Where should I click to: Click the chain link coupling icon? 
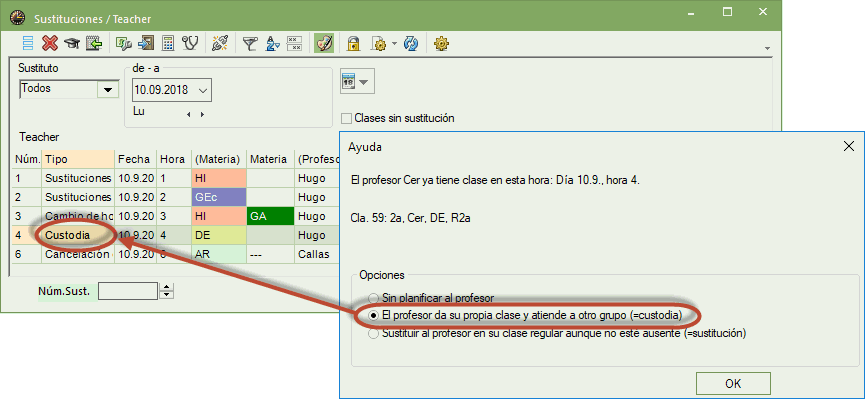[220, 43]
